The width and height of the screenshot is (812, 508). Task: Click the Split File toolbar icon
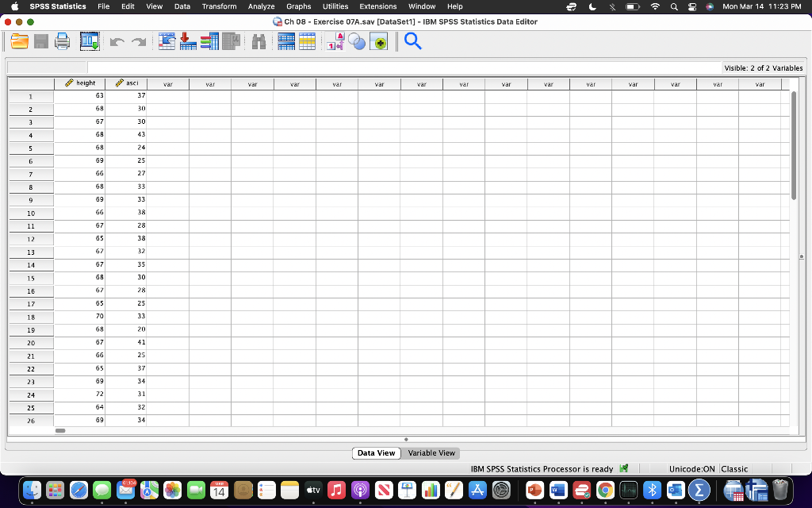285,40
